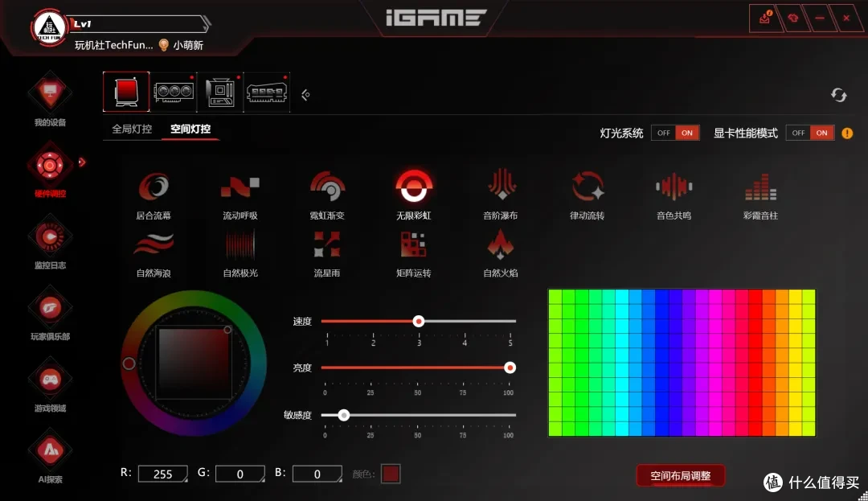The width and height of the screenshot is (868, 501).
Task: Open 游戏领域 sidebar section
Action: (50, 386)
